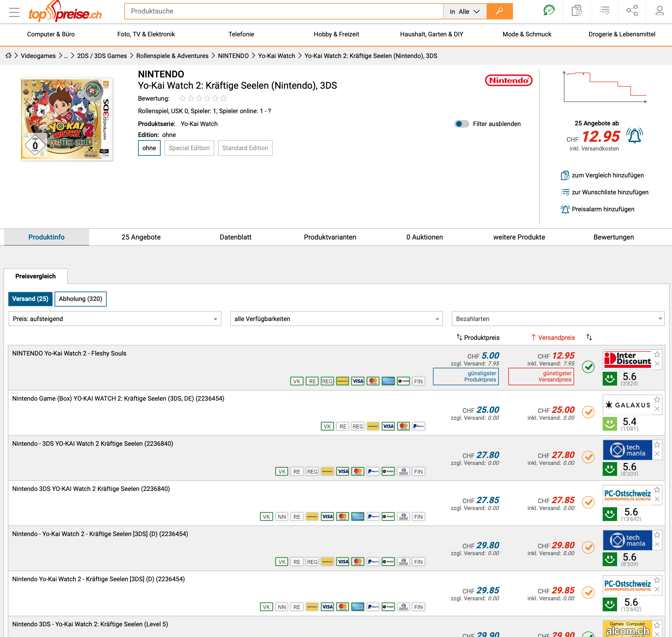The width and height of the screenshot is (672, 637).
Task: Favorite Interdiscount shop with star icon
Action: click(657, 355)
